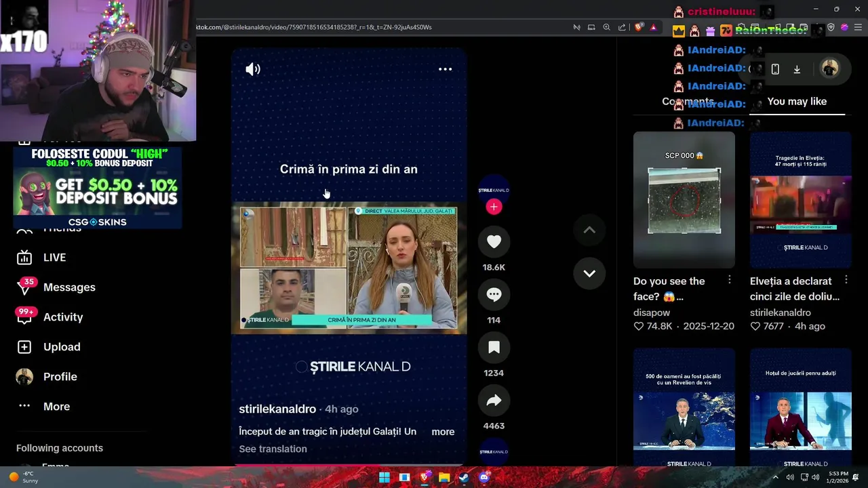Open the video's three-dot options menu
The height and width of the screenshot is (488, 868).
[x=445, y=69]
